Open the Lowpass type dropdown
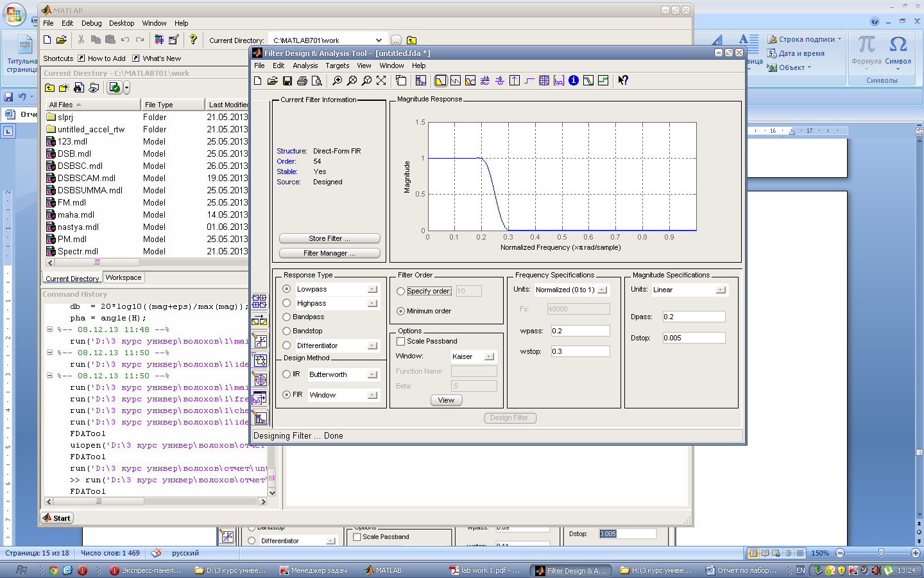Viewport: 924px width, 578px height. 372,289
